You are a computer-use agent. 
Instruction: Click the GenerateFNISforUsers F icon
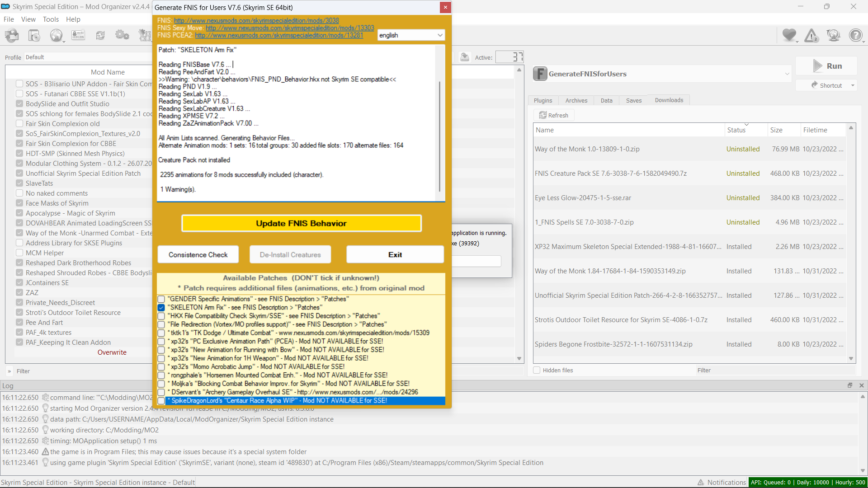click(540, 74)
